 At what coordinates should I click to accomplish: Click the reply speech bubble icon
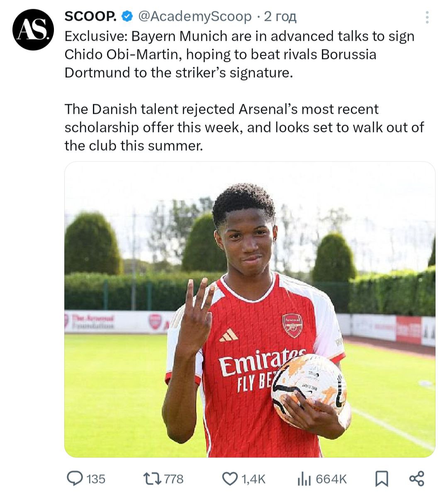[75, 479]
